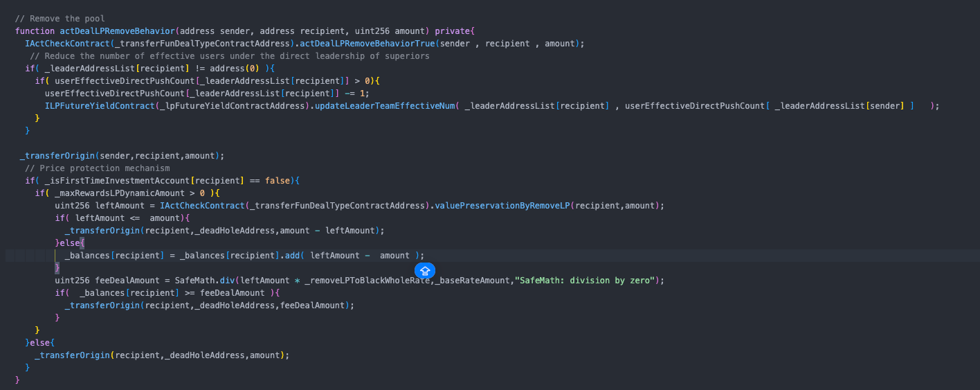Click "uint256 leftAmount" declaration

(x=100, y=206)
